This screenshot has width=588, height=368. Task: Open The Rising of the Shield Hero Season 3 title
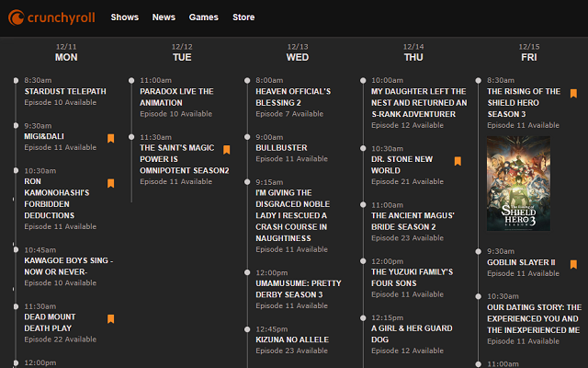pos(524,102)
